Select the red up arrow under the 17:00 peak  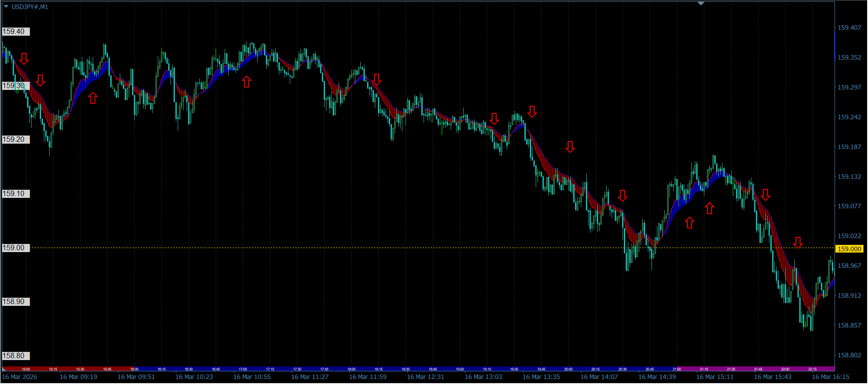pyautogui.click(x=246, y=82)
